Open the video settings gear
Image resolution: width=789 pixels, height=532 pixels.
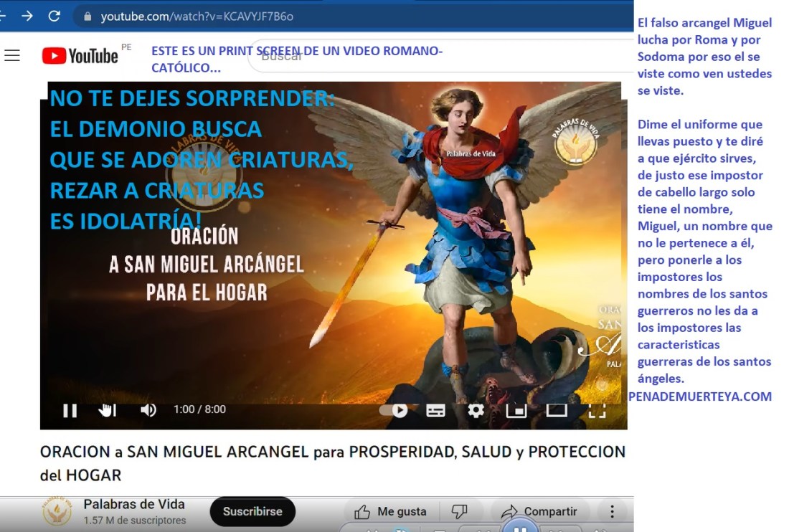tap(476, 410)
